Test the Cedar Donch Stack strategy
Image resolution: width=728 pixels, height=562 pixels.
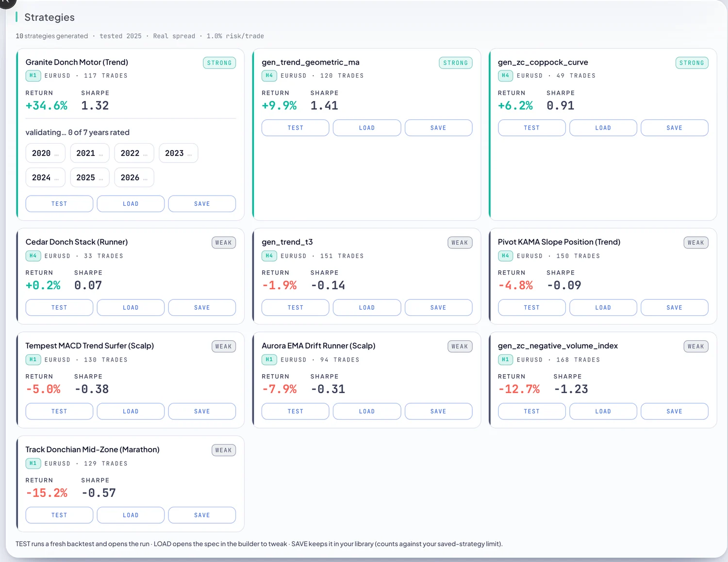59,308
